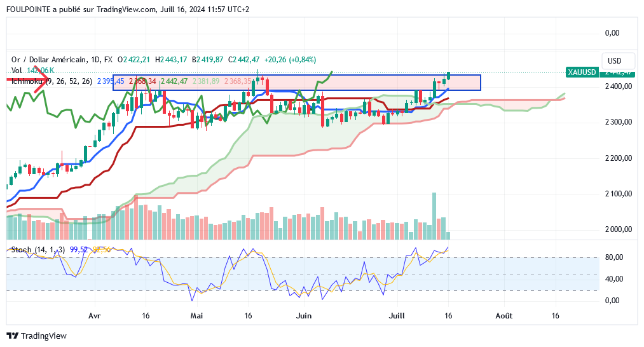This screenshot has width=644, height=347.
Task: Click the Avr label on the time axis
Action: 95,316
